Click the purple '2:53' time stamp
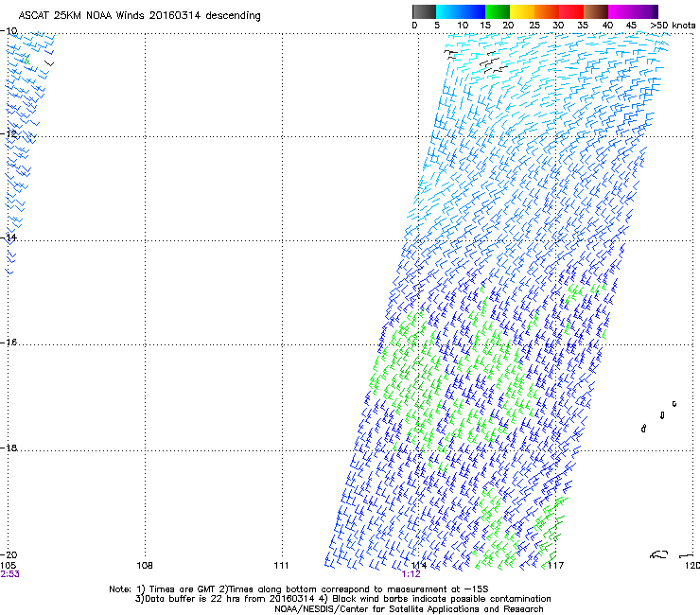 [x=9, y=574]
